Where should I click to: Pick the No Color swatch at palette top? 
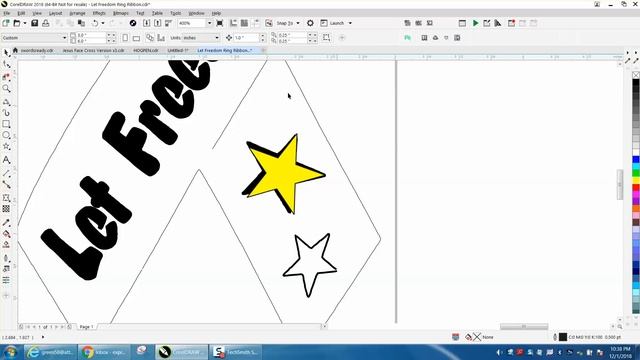click(x=636, y=75)
